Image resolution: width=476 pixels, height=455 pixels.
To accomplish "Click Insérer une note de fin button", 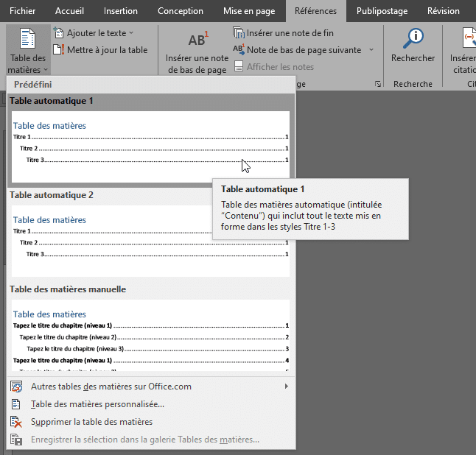I will point(283,32).
